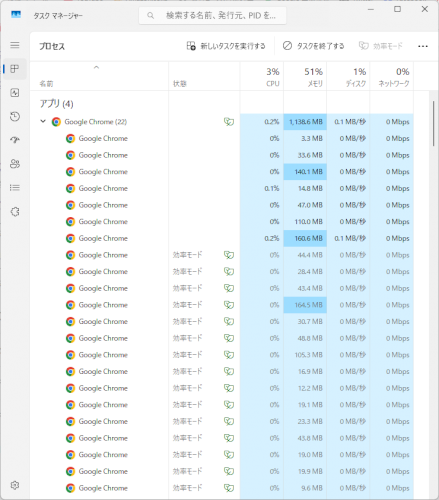Viewport: 439px width, 500px height.
Task: Select the 19.1 MB memory cell
Action: (x=305, y=405)
